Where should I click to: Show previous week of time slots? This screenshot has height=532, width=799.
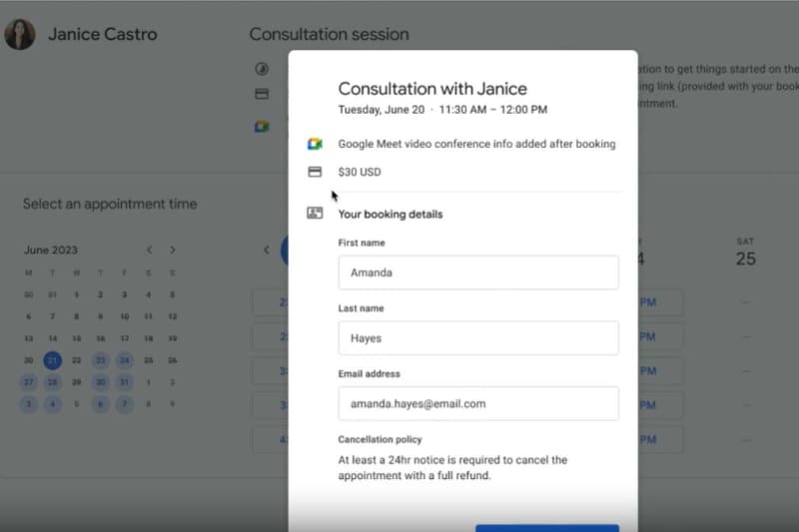[267, 250]
